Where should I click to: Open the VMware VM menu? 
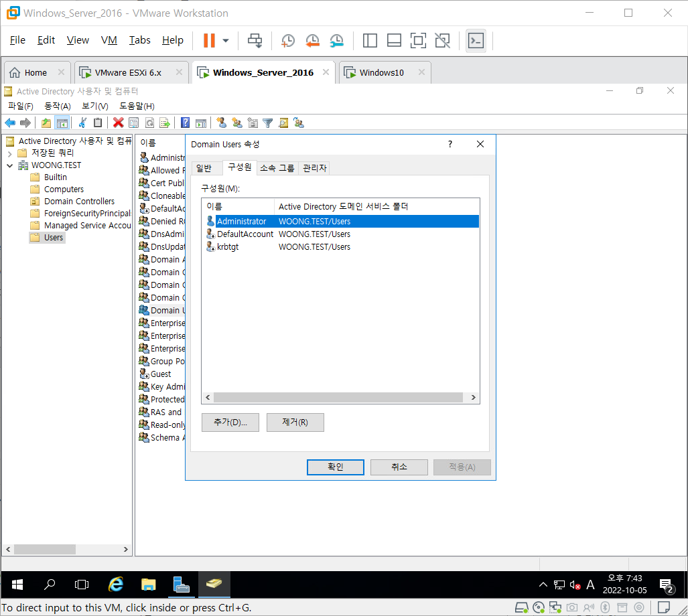[109, 40]
